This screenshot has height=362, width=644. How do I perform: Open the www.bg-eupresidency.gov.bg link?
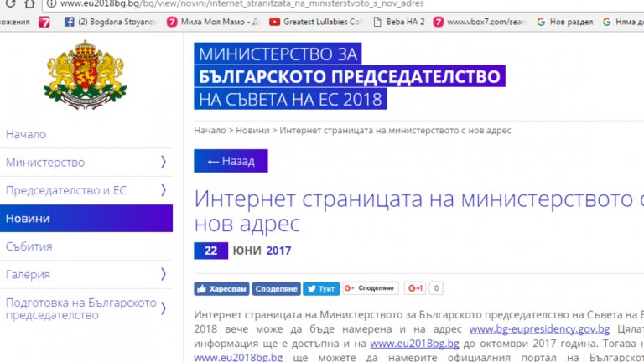[x=539, y=329]
